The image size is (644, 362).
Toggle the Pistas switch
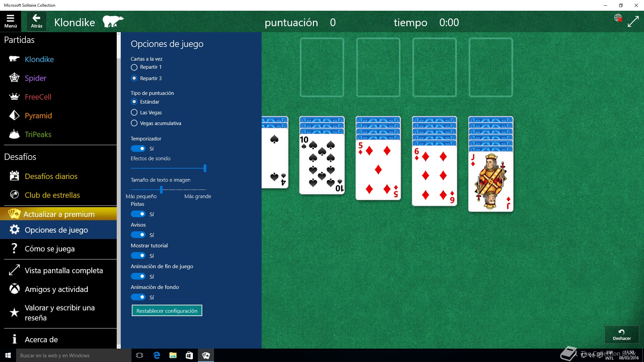[138, 214]
